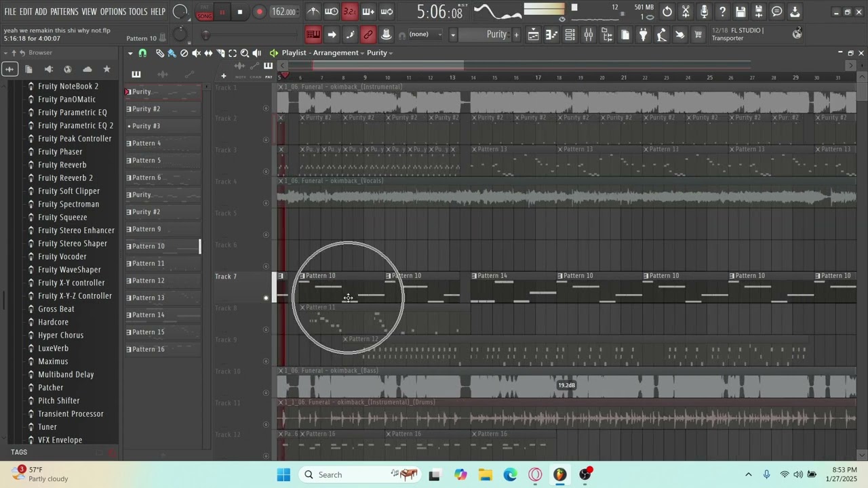Open the Audio editor scissors icon
The height and width of the screenshot is (488, 868).
tap(686, 12)
